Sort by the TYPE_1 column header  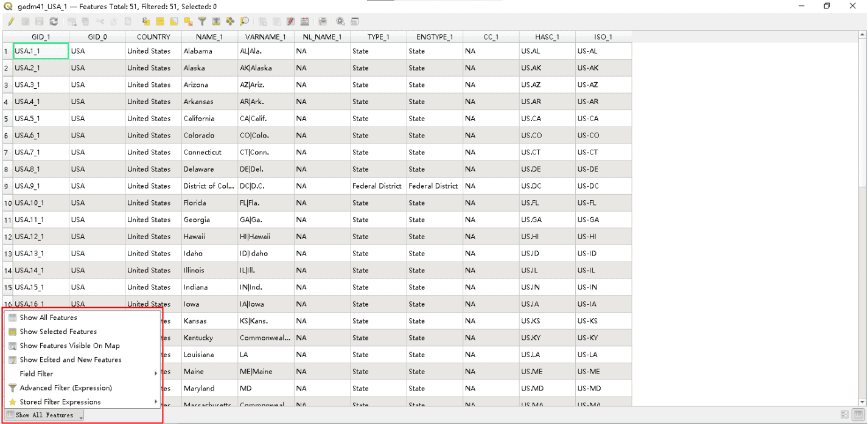378,37
